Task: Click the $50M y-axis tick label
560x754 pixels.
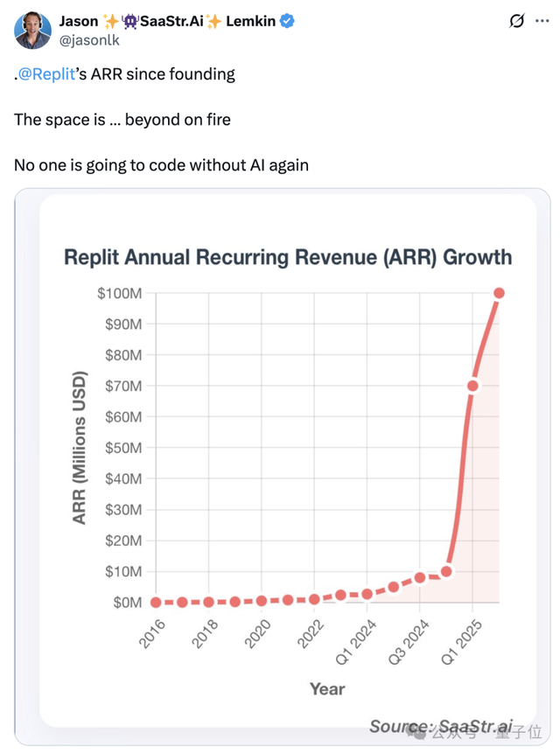Action: point(123,448)
